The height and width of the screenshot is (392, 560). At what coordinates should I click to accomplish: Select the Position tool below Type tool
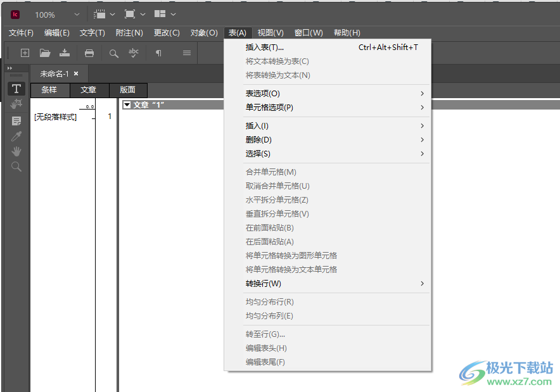(x=16, y=104)
